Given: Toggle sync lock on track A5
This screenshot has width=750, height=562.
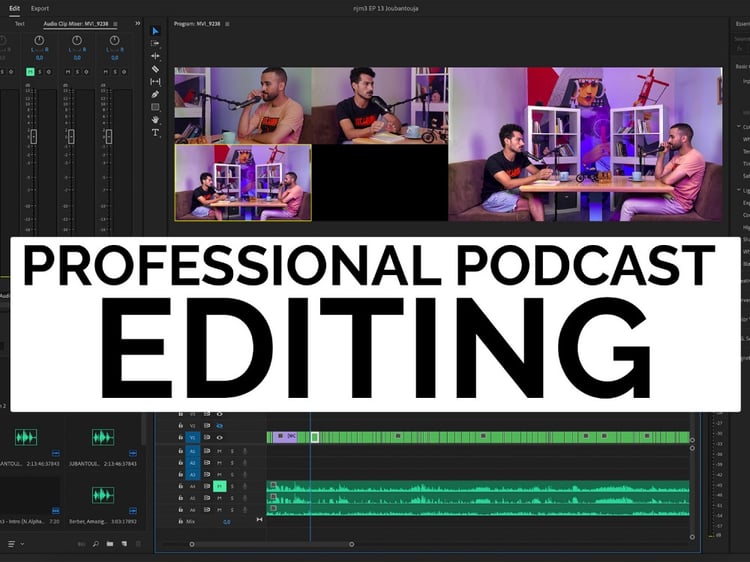Looking at the screenshot, I should point(207,498).
